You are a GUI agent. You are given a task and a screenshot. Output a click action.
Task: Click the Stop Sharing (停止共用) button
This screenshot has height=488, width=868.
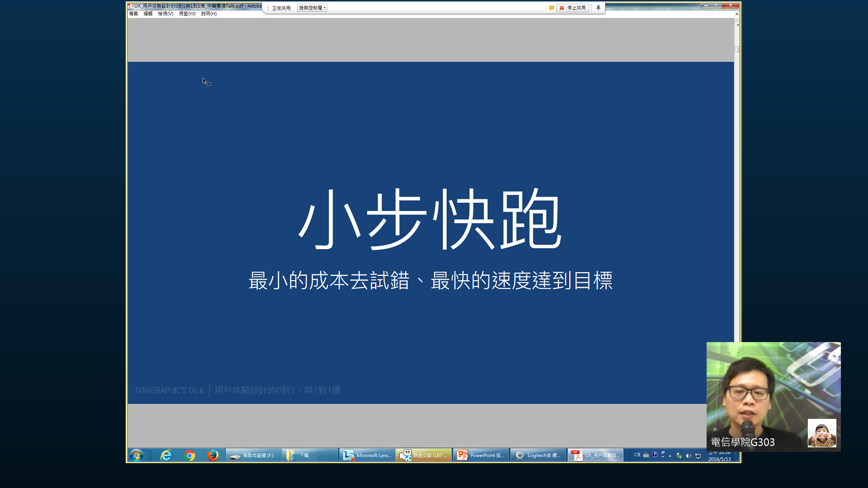pos(572,8)
